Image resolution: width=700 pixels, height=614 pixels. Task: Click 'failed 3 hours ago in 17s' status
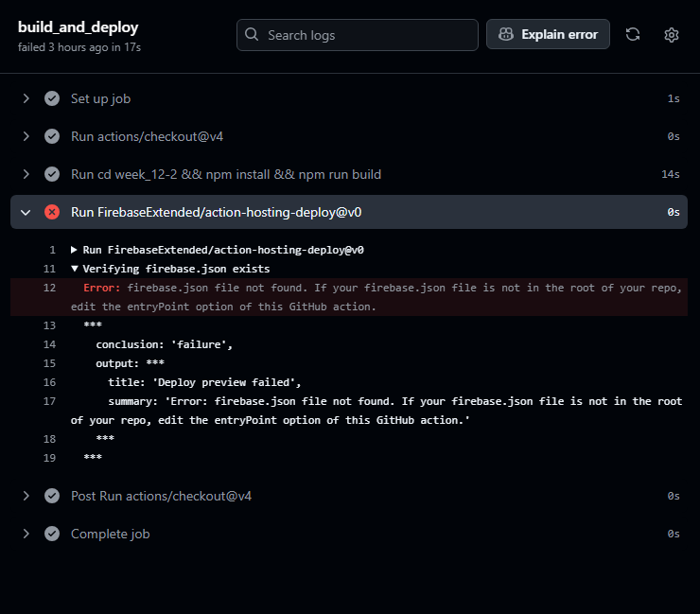click(x=79, y=47)
